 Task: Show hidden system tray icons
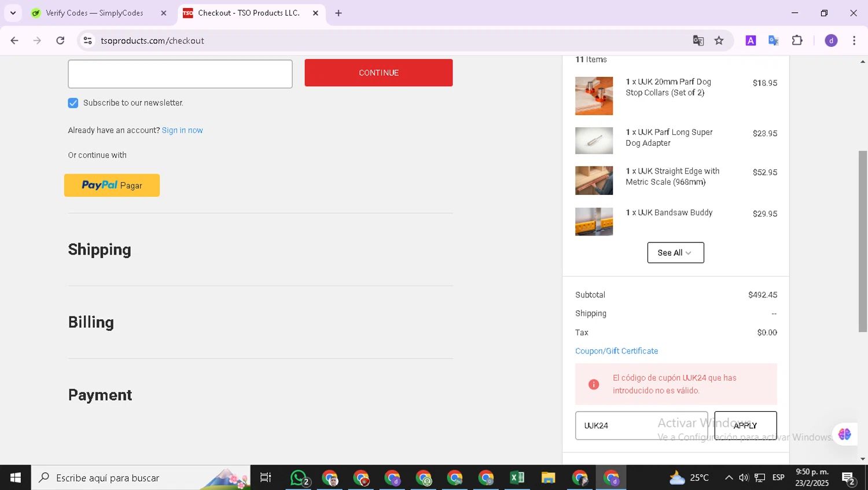pos(729,478)
